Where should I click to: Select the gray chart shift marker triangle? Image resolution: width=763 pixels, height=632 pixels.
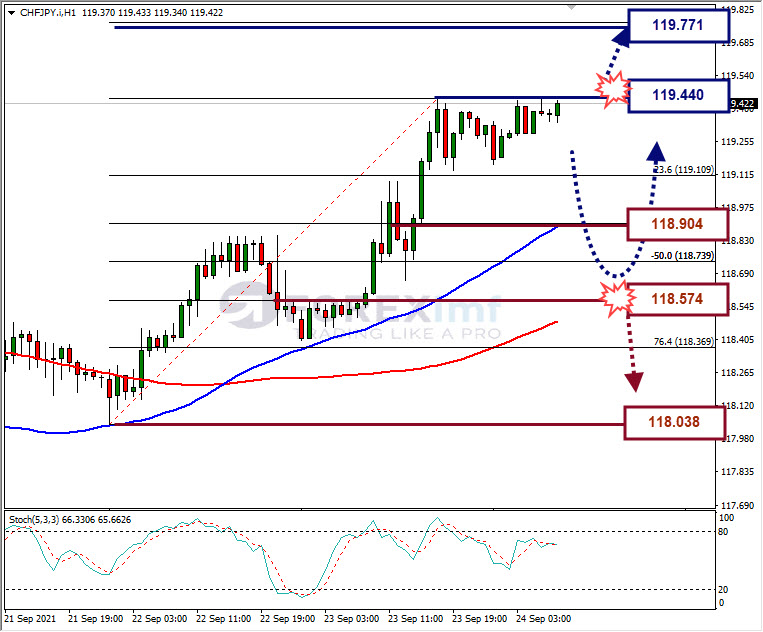tap(571, 7)
